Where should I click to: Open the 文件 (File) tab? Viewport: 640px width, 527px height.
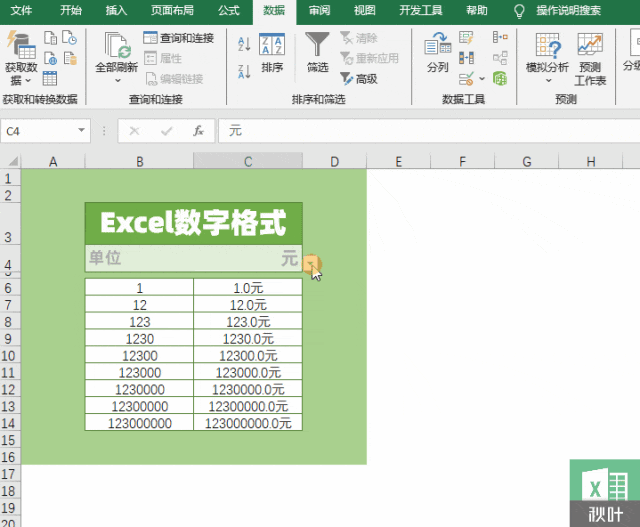point(21,10)
